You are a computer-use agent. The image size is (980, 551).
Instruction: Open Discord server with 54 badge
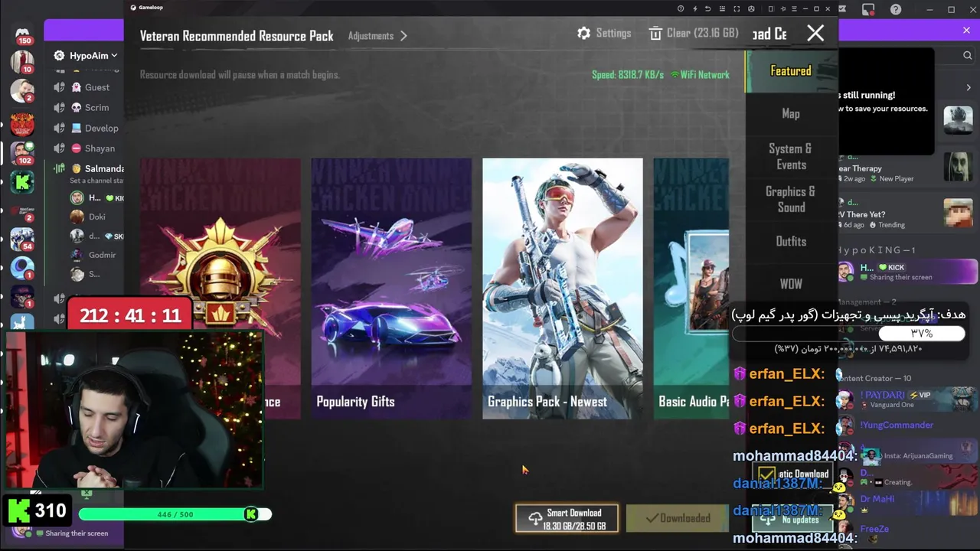point(22,239)
